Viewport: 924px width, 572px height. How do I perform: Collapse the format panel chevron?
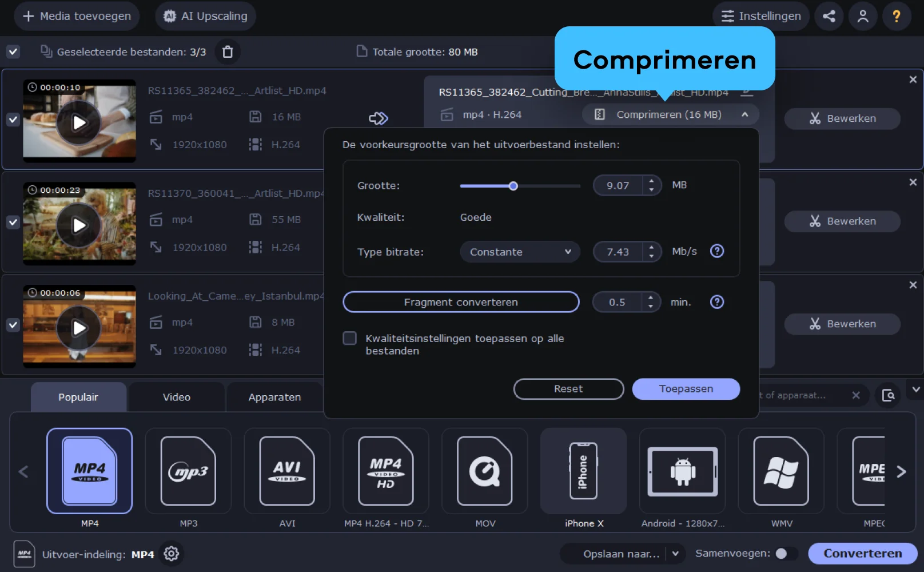point(916,390)
